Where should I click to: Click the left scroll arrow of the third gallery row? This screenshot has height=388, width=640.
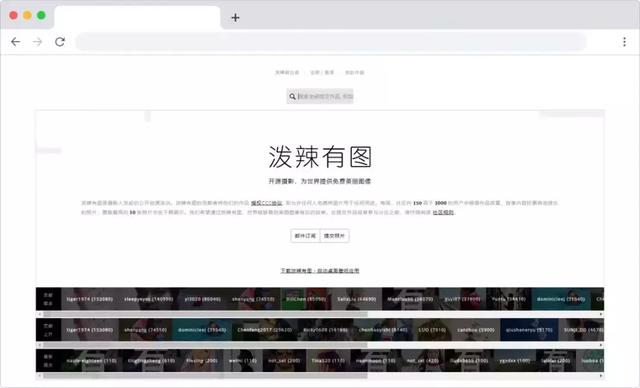(x=39, y=376)
